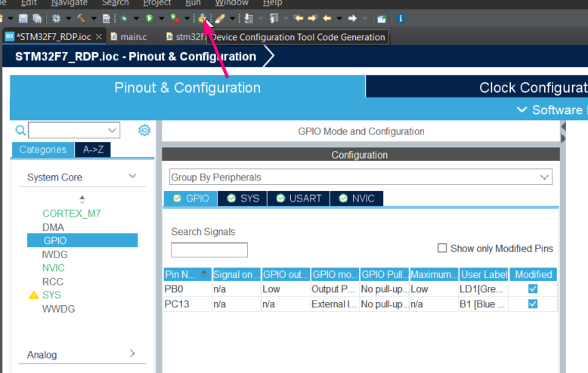Select the PC13 pin cell

tap(187, 304)
